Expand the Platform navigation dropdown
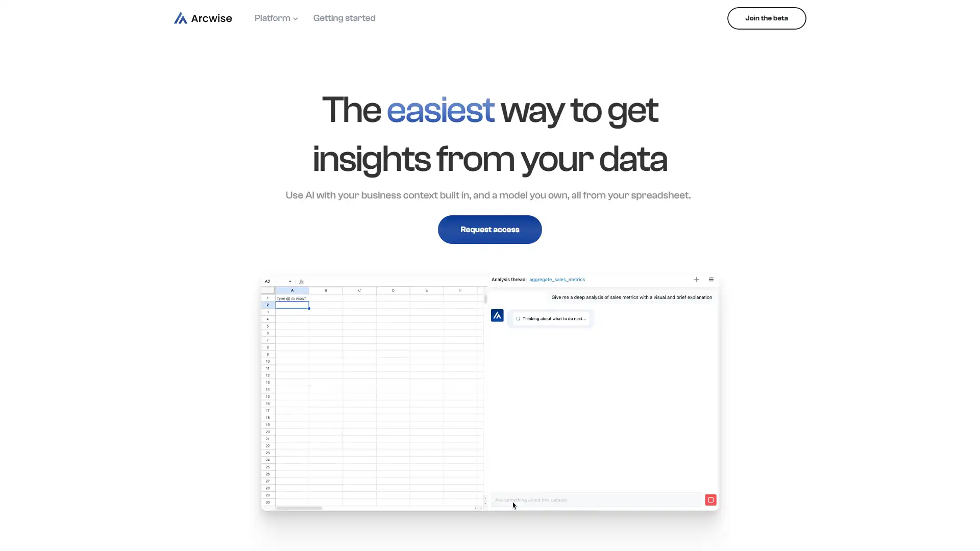 [276, 18]
